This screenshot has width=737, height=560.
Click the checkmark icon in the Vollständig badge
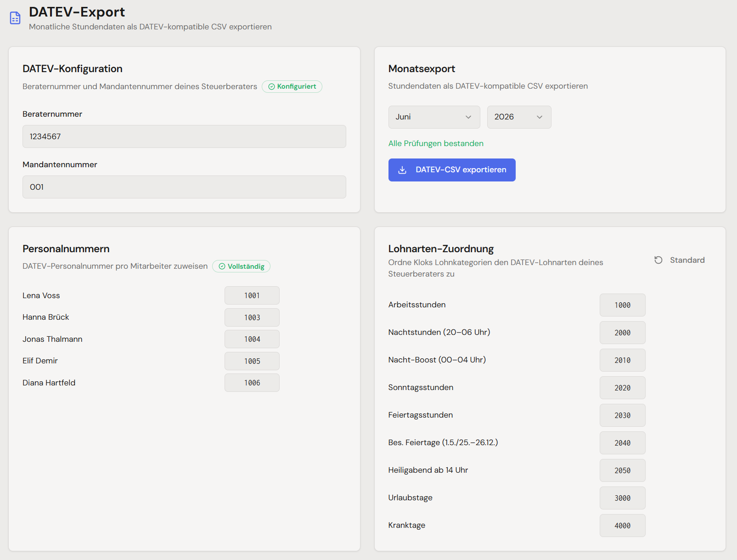coord(222,266)
